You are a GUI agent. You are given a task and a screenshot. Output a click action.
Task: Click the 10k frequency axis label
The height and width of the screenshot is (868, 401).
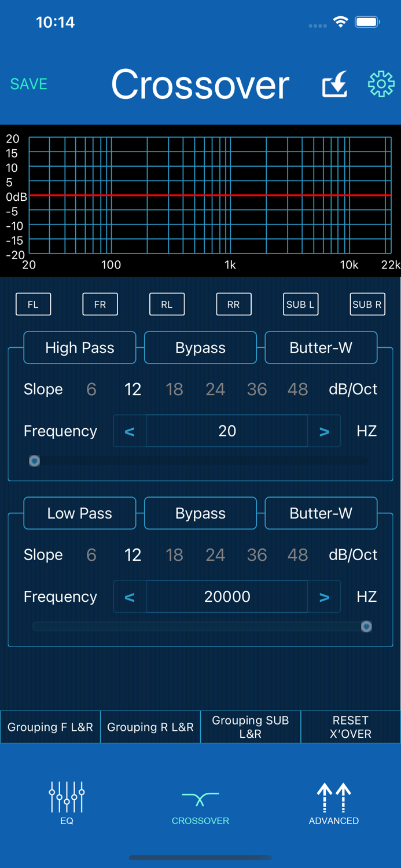(350, 265)
